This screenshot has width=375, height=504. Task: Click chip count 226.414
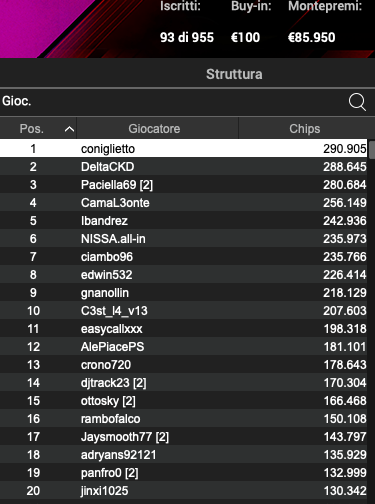345,275
